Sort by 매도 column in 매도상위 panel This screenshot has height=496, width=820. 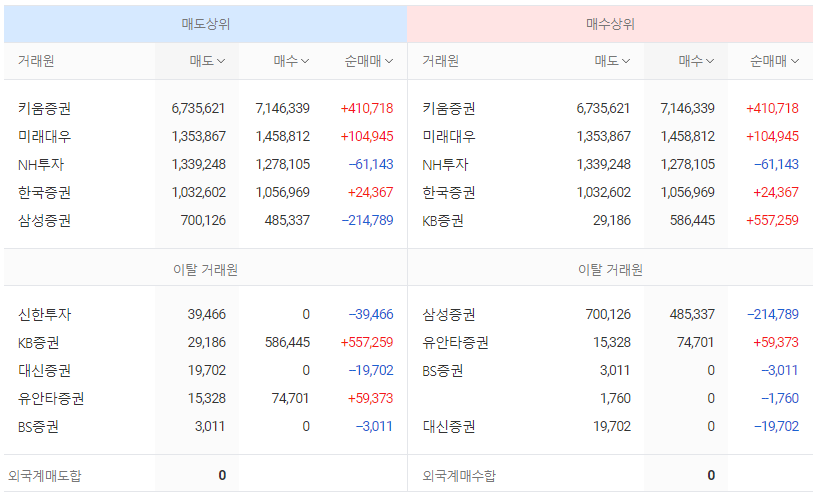coord(207,61)
